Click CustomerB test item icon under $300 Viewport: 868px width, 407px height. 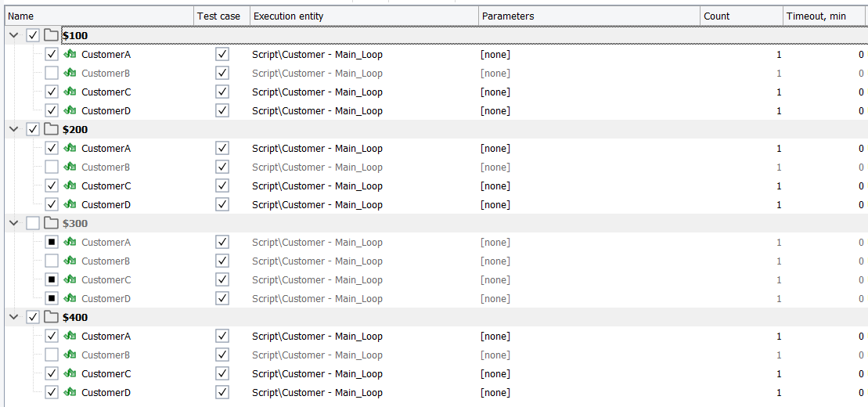(70, 261)
